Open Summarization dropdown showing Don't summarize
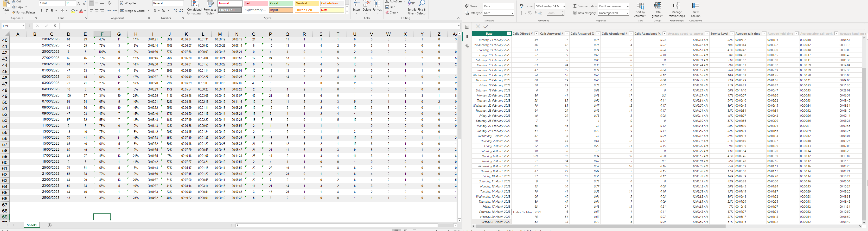868x231 pixels. (627, 6)
